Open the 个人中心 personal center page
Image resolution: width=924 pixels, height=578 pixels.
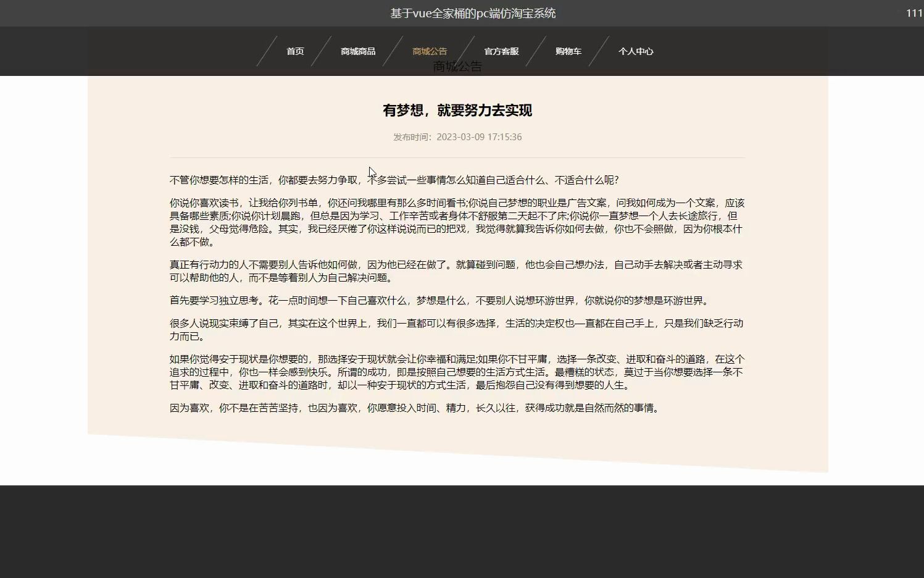pyautogui.click(x=636, y=51)
